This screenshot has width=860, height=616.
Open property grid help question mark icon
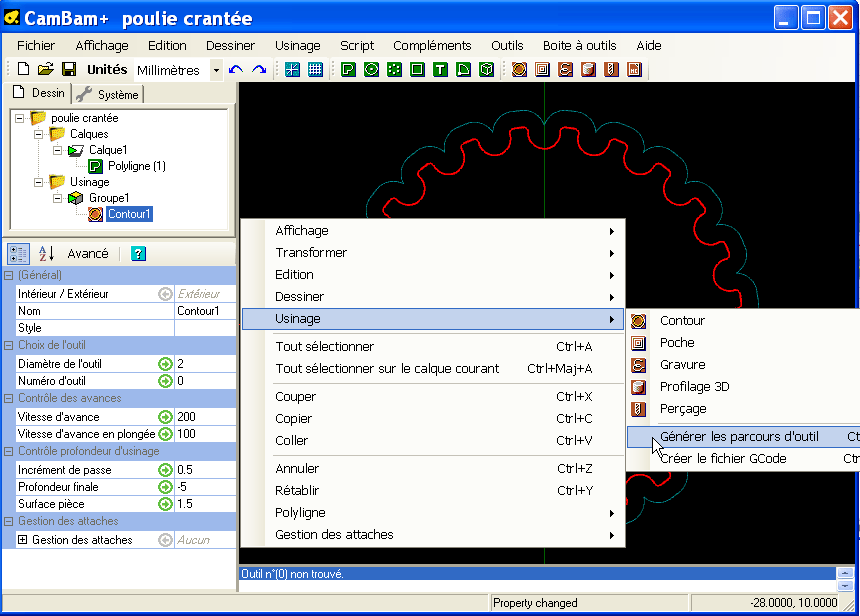(x=138, y=253)
